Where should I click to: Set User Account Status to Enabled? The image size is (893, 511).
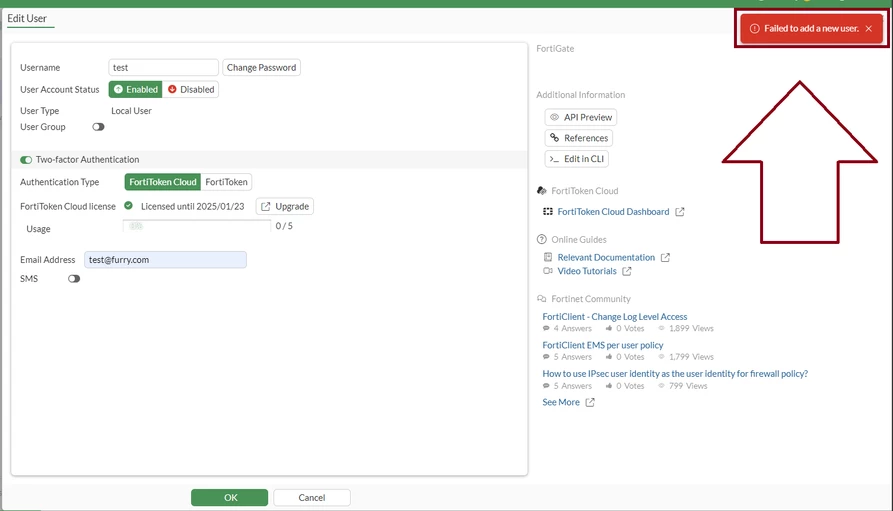click(136, 89)
